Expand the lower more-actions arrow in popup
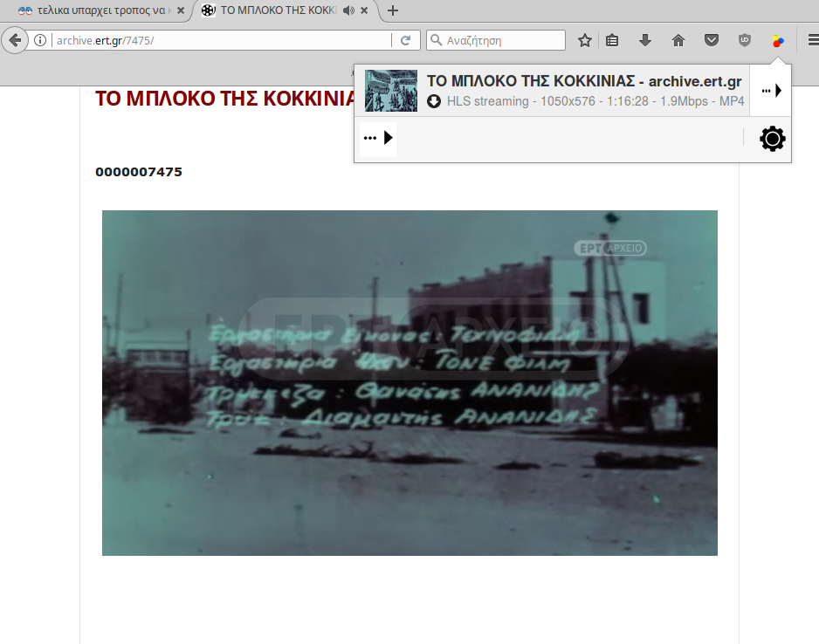 [378, 138]
